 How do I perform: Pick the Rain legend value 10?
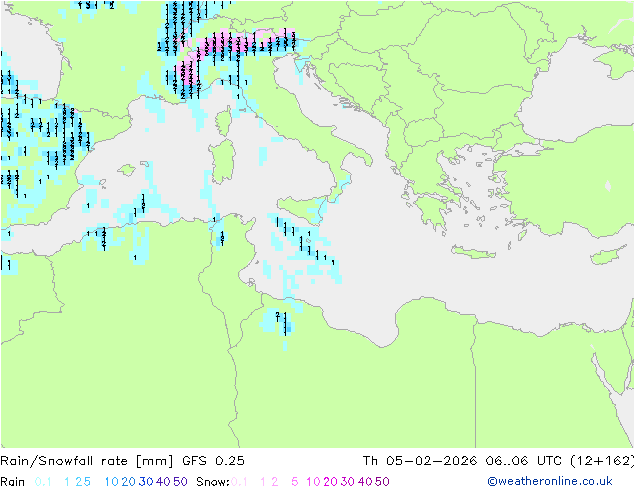[x=112, y=482]
